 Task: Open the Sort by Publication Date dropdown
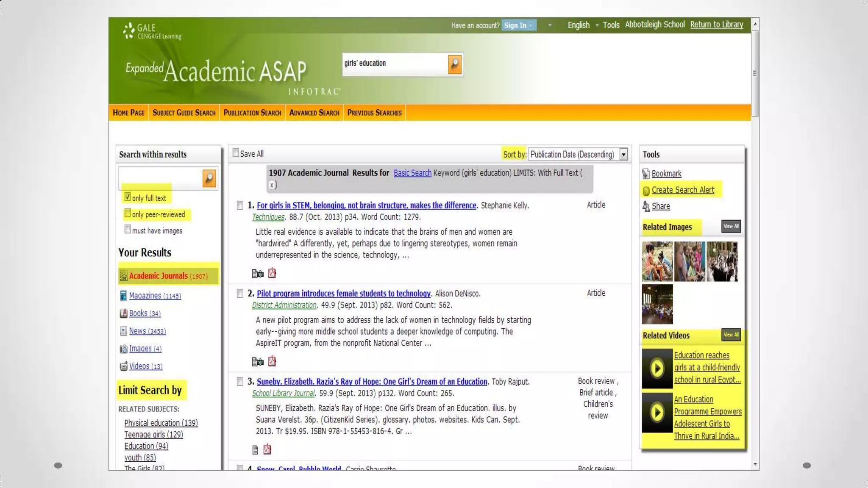coord(623,155)
